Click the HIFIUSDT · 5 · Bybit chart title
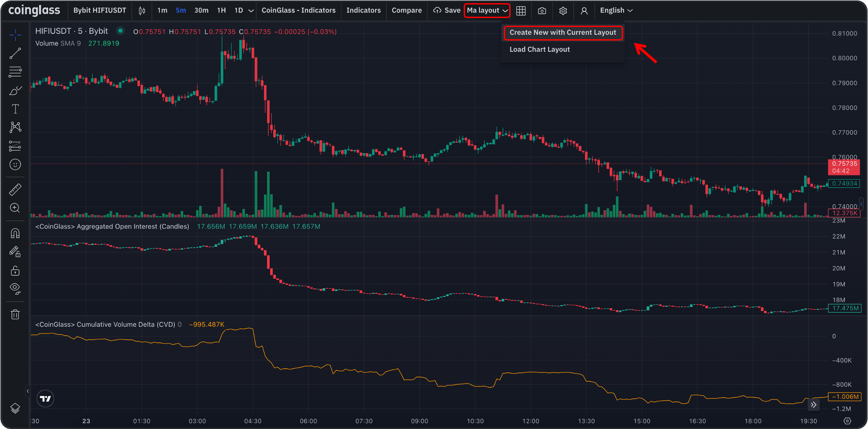Image resolution: width=868 pixels, height=429 pixels. pyautogui.click(x=72, y=31)
